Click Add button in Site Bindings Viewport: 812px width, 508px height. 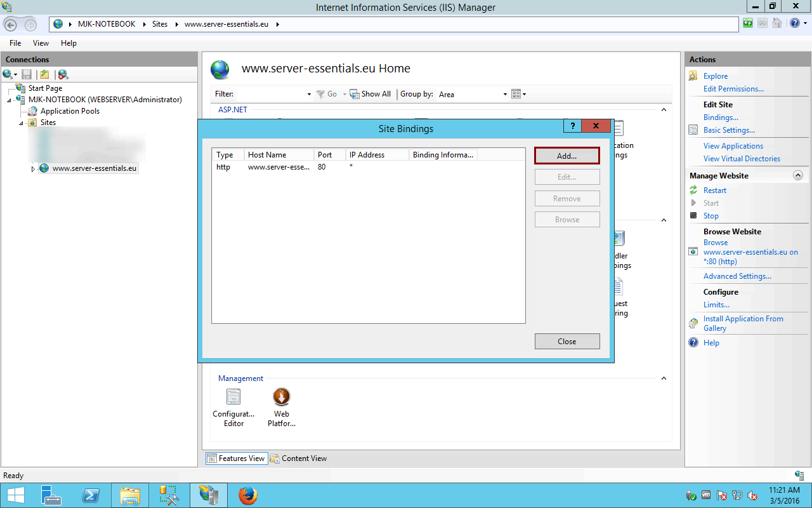pos(567,156)
